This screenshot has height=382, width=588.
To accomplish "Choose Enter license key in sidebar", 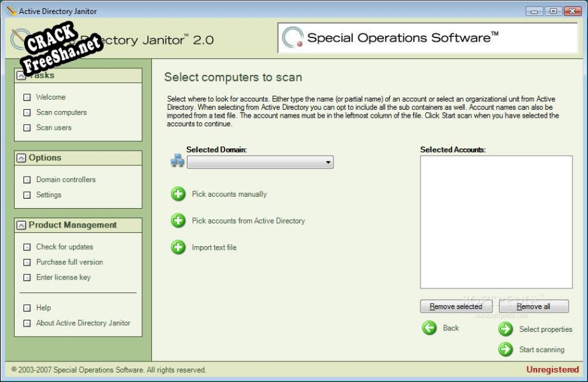I will point(63,278).
